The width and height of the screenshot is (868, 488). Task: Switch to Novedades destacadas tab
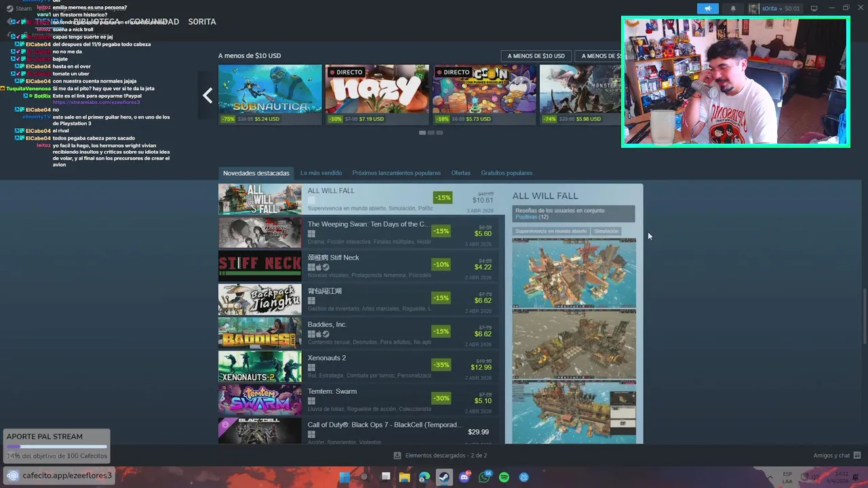256,173
